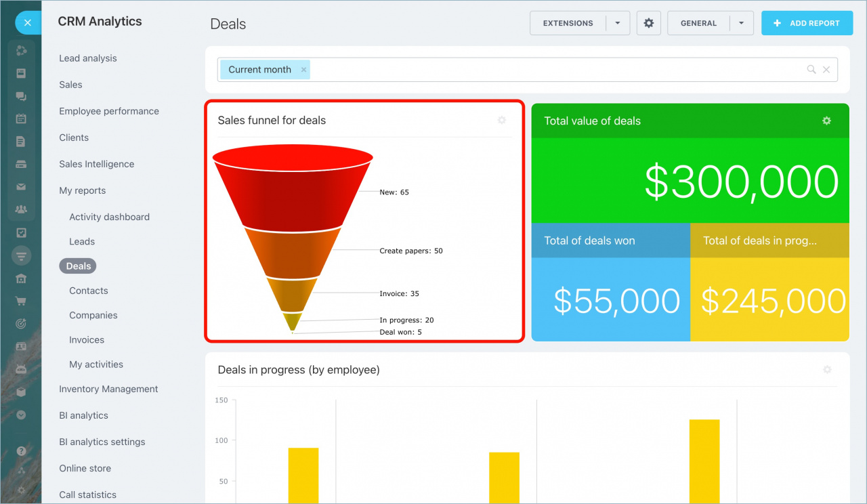Open the Invoices report under My reports

(87, 340)
